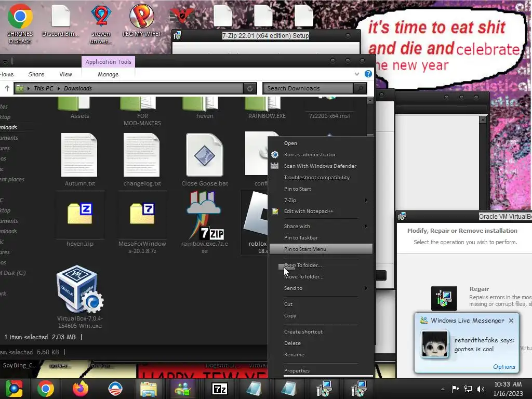Click the Repair icon in VirtualBox setup
Viewport: 532px width, 399px height.
click(x=444, y=298)
